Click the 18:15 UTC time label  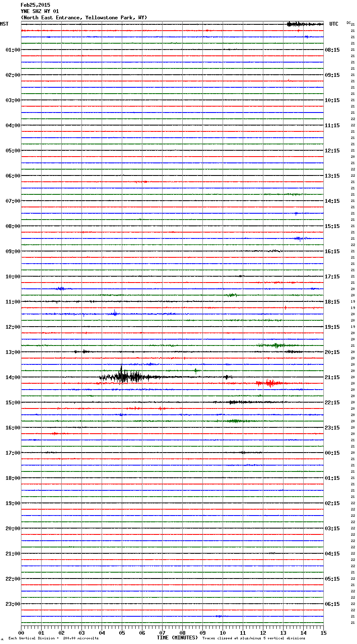point(332,302)
